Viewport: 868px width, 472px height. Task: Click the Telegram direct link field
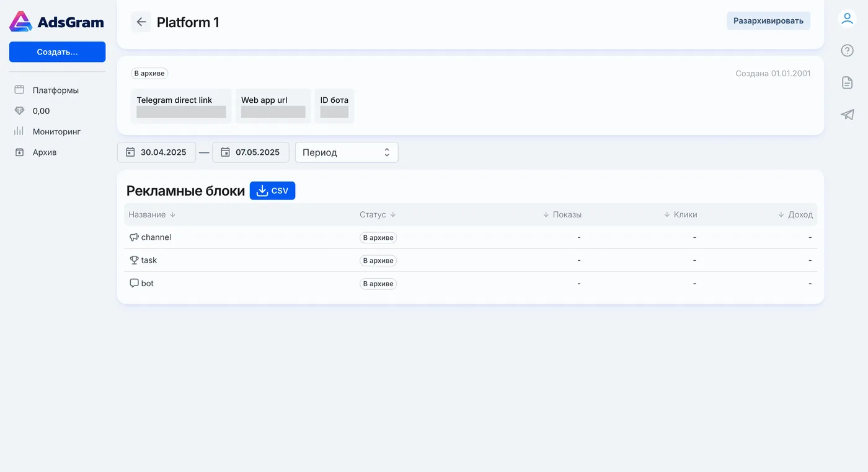181,106
